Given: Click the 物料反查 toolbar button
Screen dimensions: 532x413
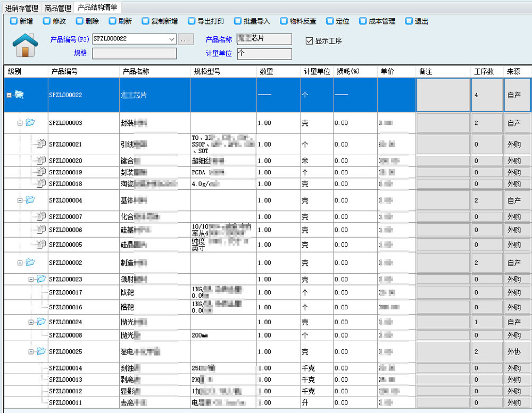Looking at the screenshot, I should 298,21.
